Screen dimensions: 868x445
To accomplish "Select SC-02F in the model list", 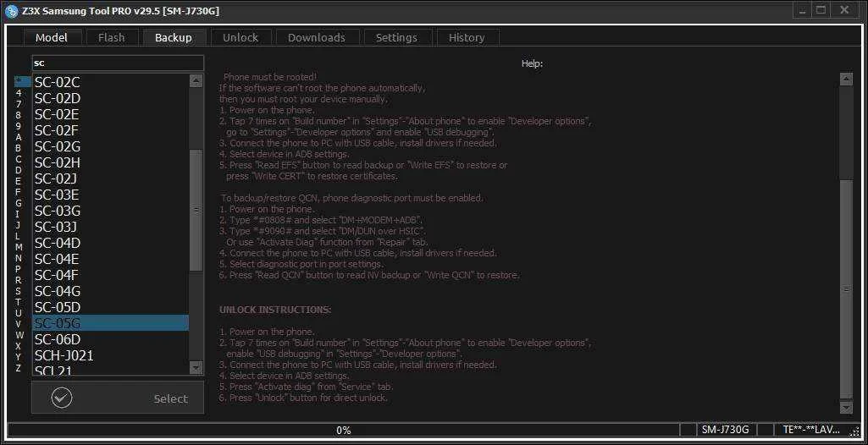I will (110, 130).
